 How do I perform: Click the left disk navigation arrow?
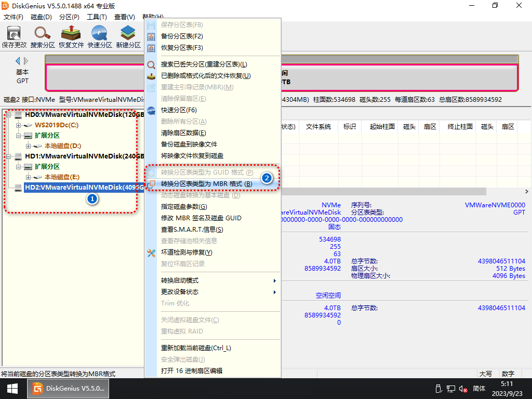(x=18, y=61)
